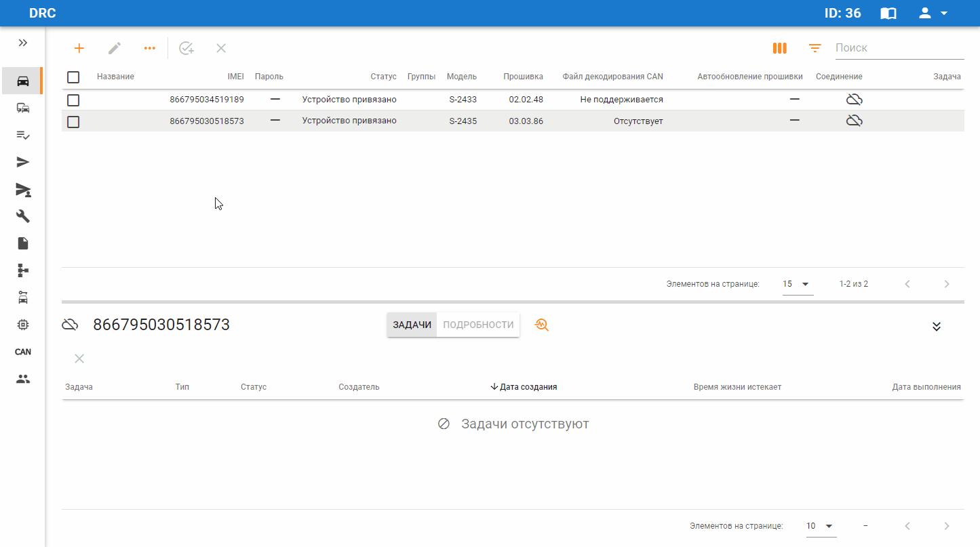Open the vehicle configuration sidebar icon
This screenshot has height=547, width=980.
(23, 298)
